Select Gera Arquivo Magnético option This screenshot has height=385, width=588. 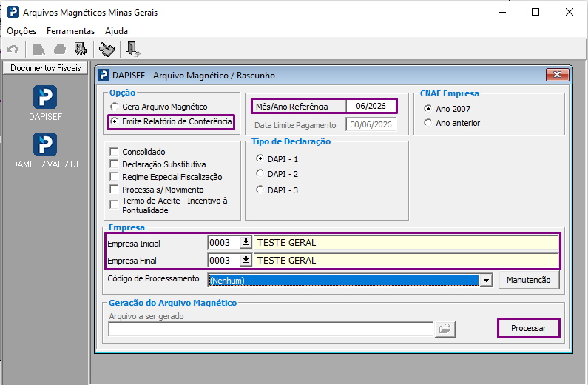(115, 107)
